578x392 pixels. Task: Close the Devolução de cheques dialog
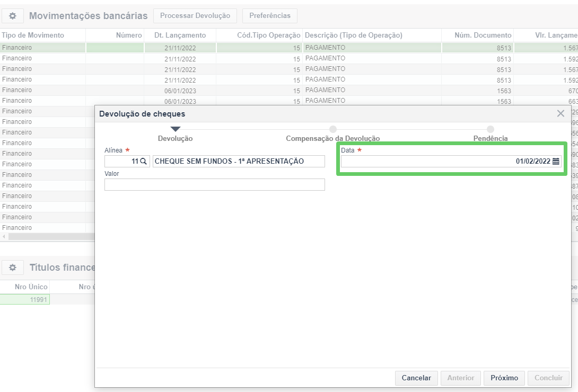(561, 113)
